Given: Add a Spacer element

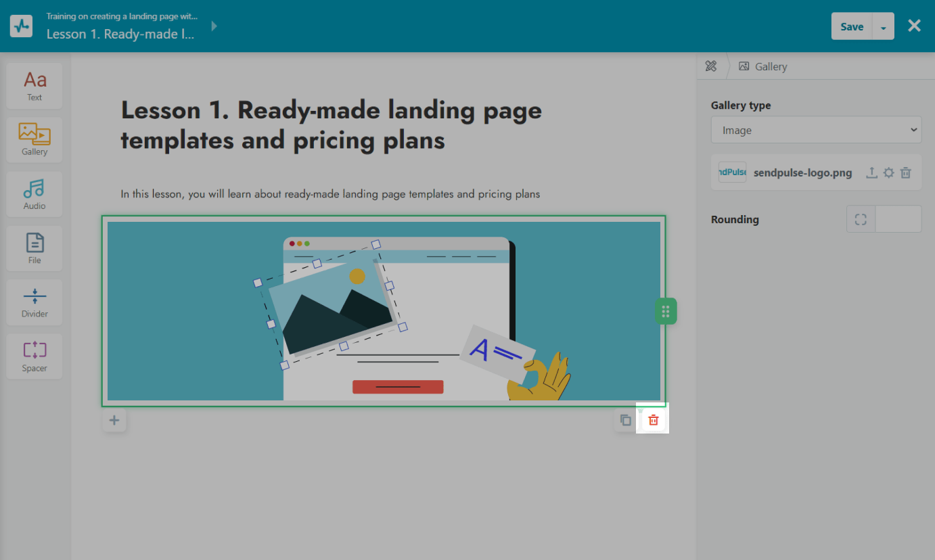Looking at the screenshot, I should click(x=35, y=356).
